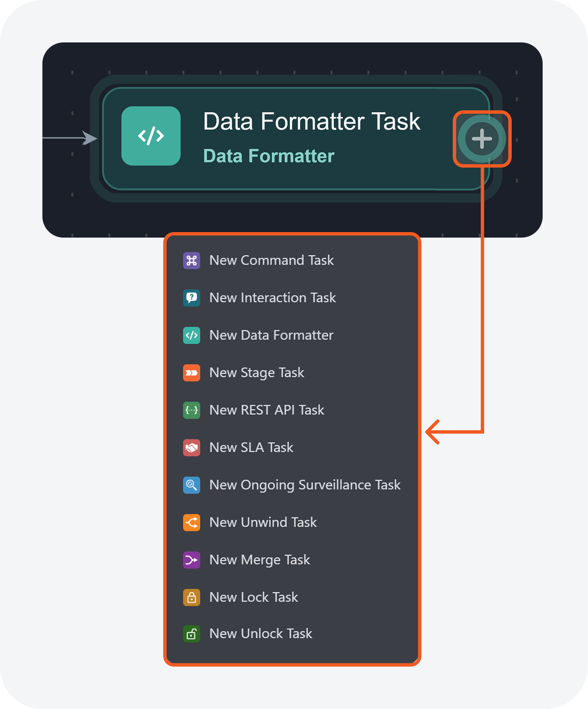Viewport: 588px width, 709px height.
Task: Choose New Merge Task from list
Action: tap(259, 560)
